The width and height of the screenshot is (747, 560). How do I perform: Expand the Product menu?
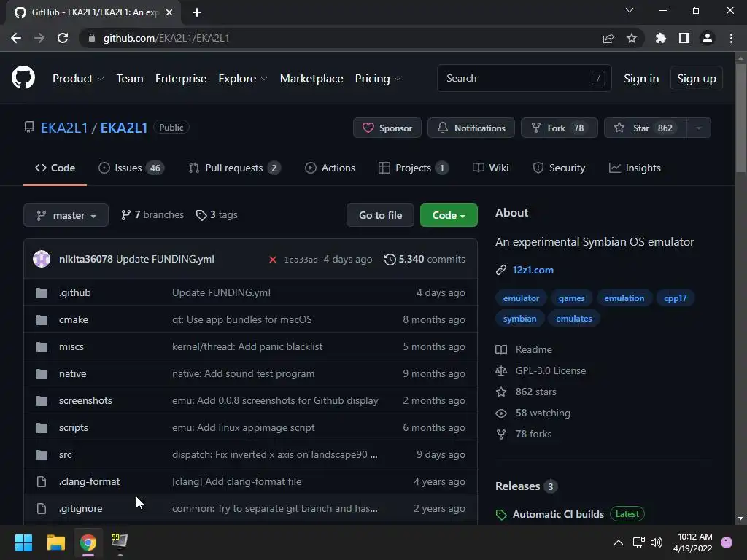[x=78, y=79]
